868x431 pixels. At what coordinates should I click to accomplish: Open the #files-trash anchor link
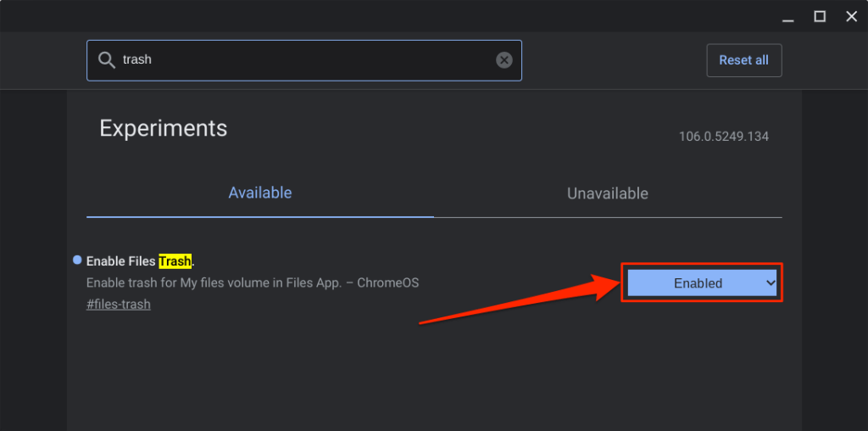(x=119, y=304)
